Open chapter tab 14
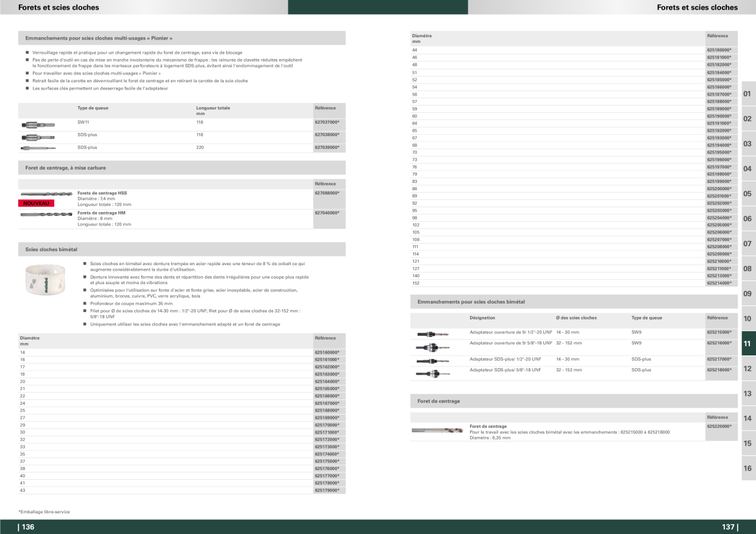The image size is (756, 534). 747,419
